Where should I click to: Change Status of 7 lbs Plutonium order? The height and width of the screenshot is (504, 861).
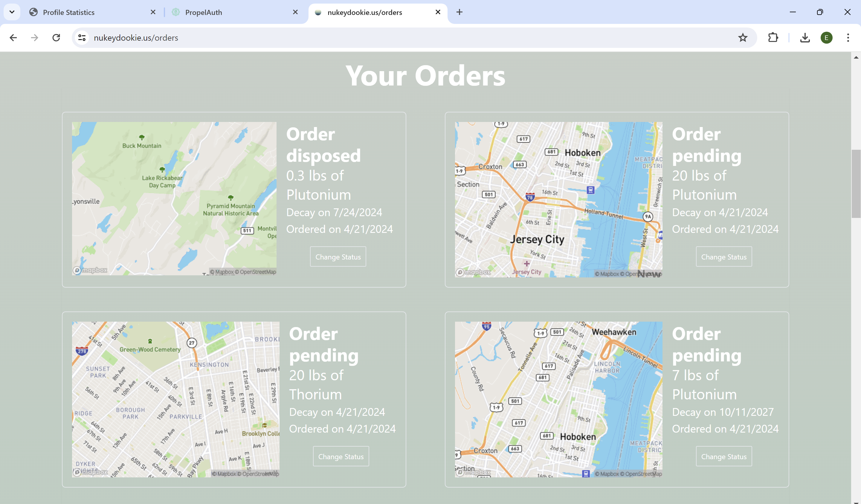(x=724, y=456)
